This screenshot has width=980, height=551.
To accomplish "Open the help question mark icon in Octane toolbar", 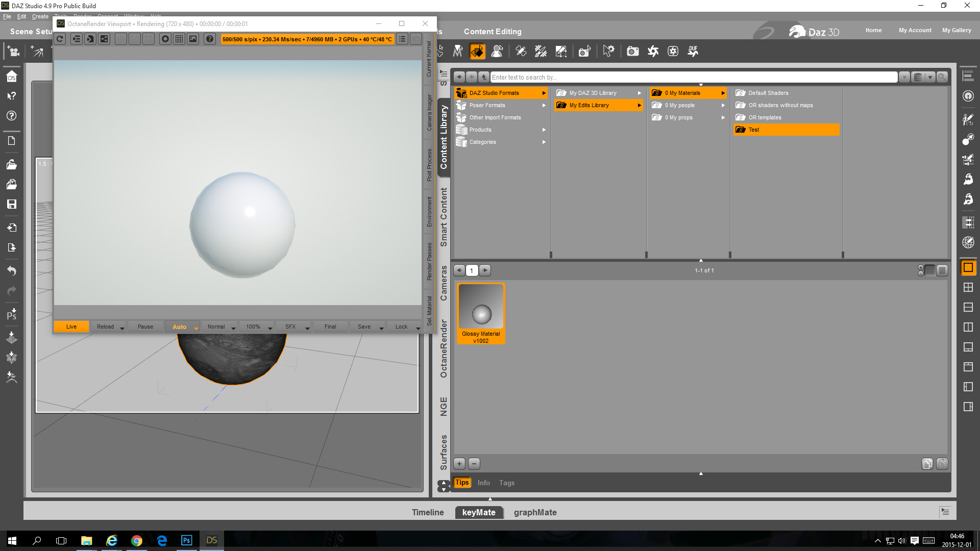I will tap(209, 39).
